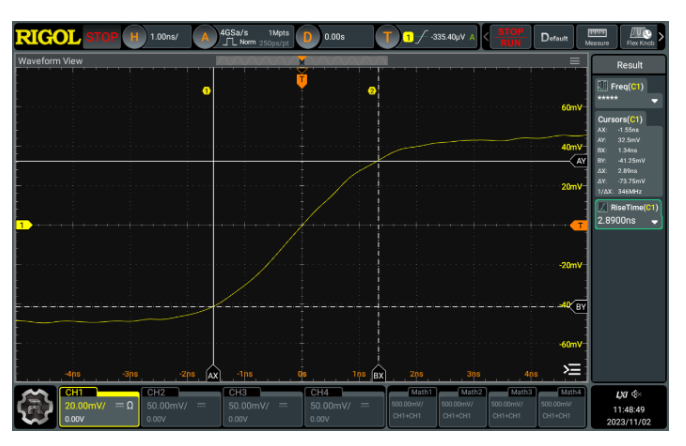
Task: Expand more toolbar items with right chevron
Action: (662, 37)
